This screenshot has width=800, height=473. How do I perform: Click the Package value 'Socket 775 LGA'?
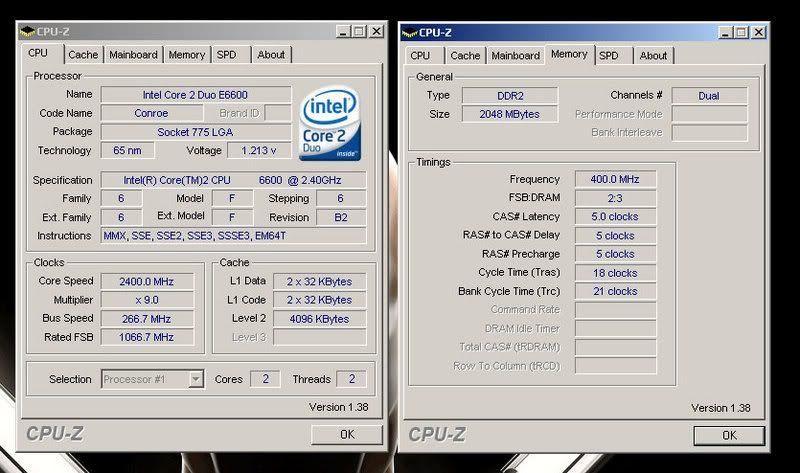point(196,132)
